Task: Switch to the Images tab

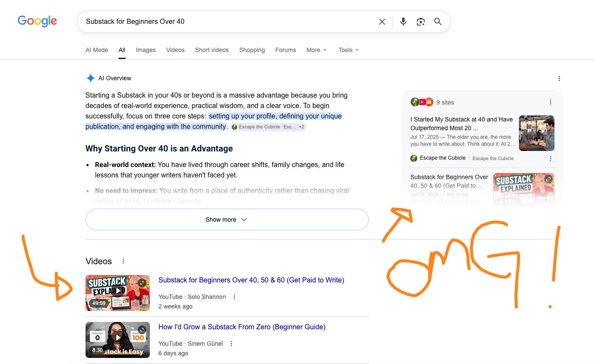Action: [x=145, y=50]
